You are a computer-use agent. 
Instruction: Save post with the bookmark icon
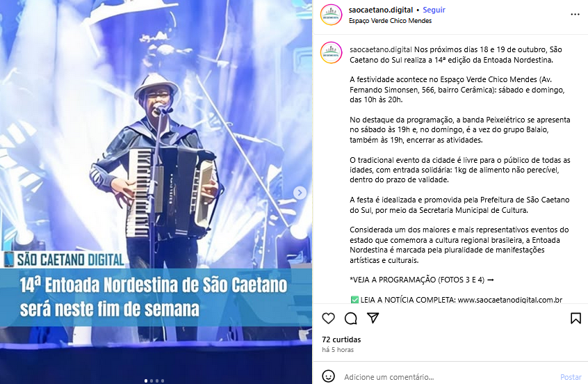(575, 319)
